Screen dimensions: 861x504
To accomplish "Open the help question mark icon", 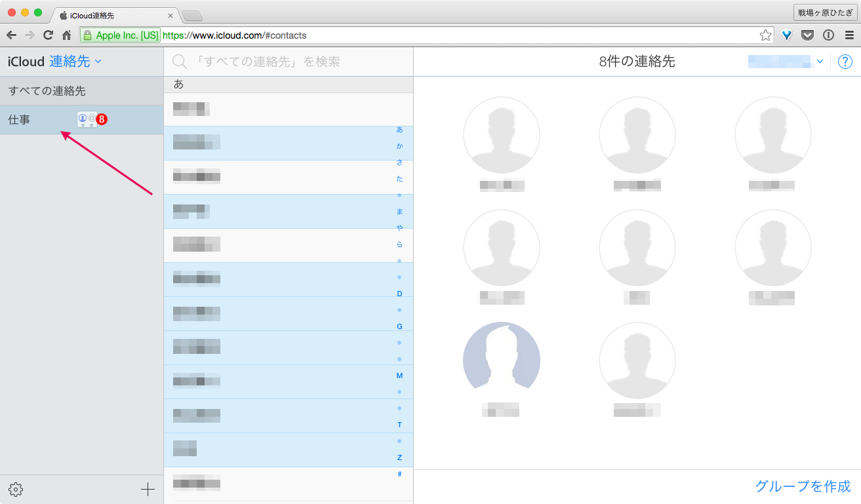I will click(x=845, y=62).
